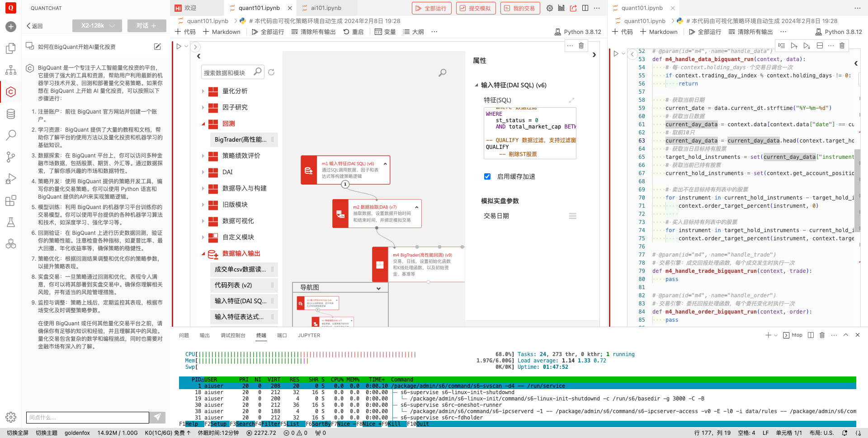Collapse the m1 输入特征 node
The width and height of the screenshot is (868, 438).
click(x=385, y=164)
